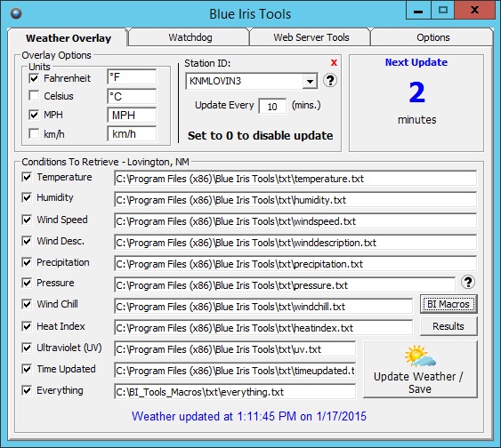The image size is (501, 448).
Task: Click the winddescription.txt path field
Action: tap(295, 243)
